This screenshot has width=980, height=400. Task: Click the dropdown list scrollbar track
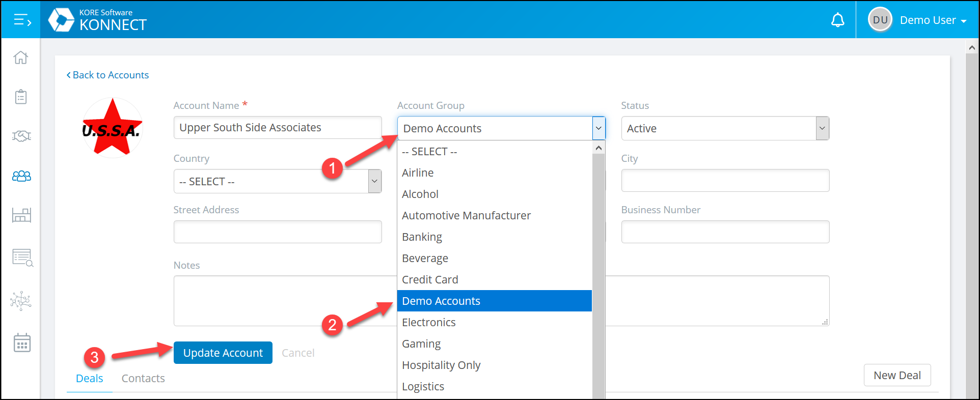click(x=598, y=276)
